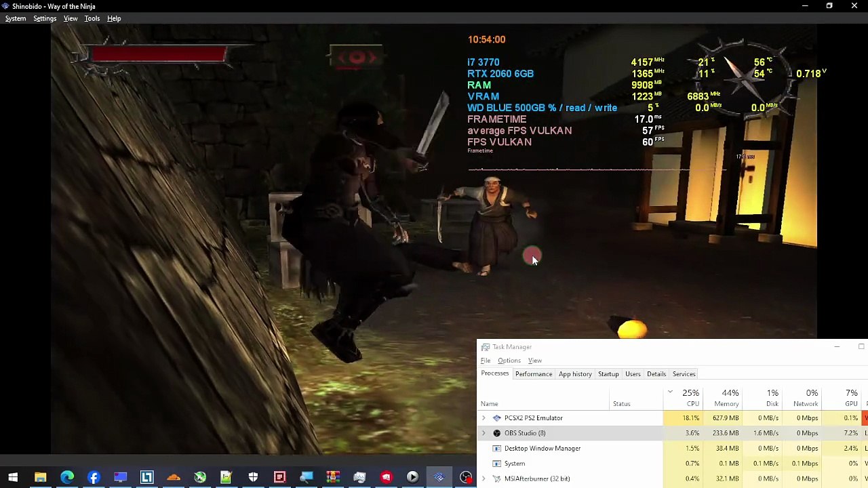Expand the OBS Studio process group
The image size is (868, 488).
(484, 433)
